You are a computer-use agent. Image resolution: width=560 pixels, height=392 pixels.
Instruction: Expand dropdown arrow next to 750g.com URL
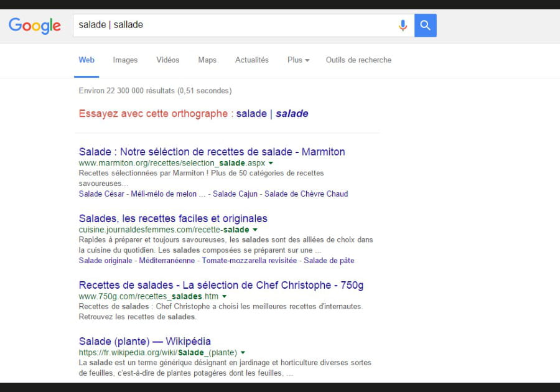pos(224,296)
